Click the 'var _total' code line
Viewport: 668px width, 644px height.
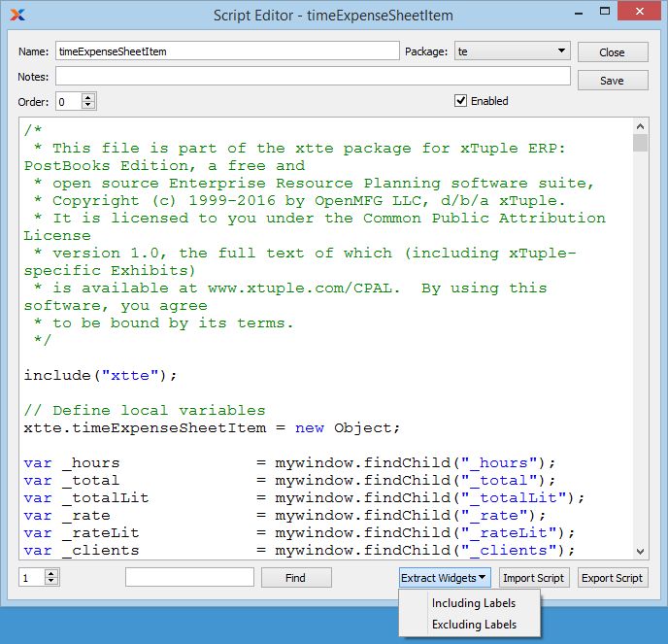pos(289,481)
